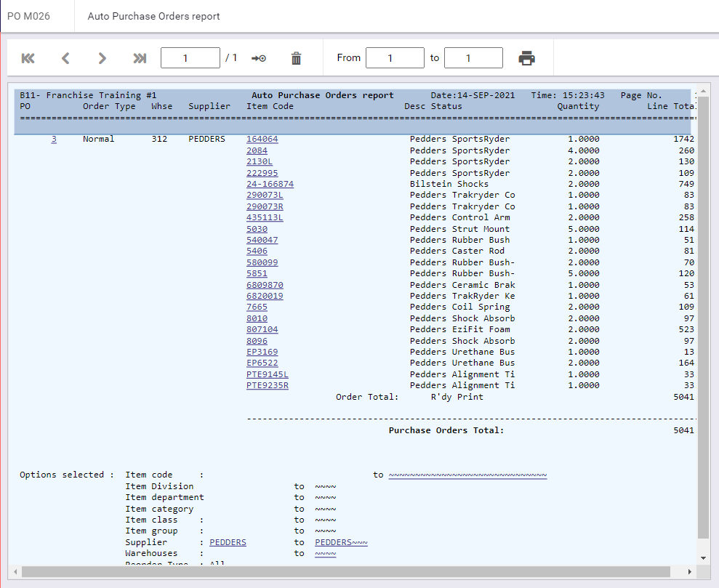719x588 pixels.
Task: Open item code 6820019
Action: tap(265, 296)
